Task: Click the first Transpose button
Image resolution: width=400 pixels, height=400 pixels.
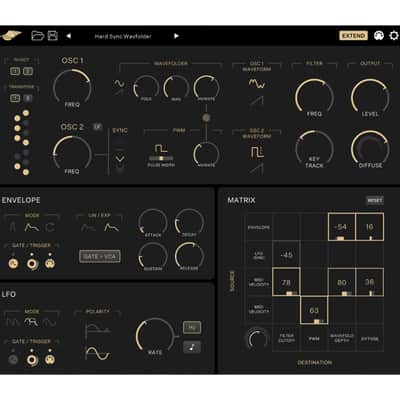Action: click(15, 98)
